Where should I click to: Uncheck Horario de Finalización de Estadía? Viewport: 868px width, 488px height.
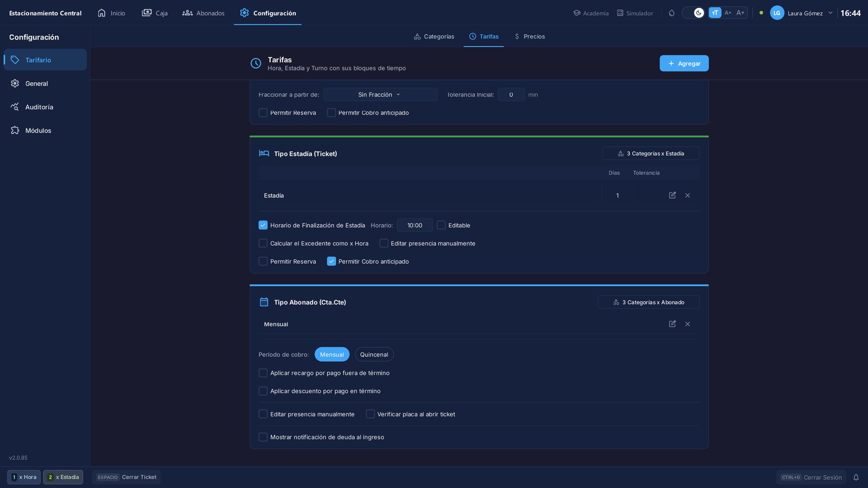(263, 225)
